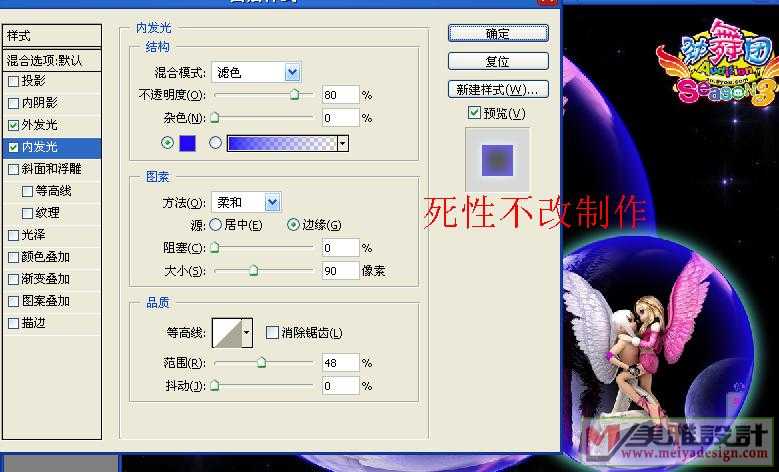Enable the 投影 (Drop Shadow) checkbox

pyautogui.click(x=13, y=81)
